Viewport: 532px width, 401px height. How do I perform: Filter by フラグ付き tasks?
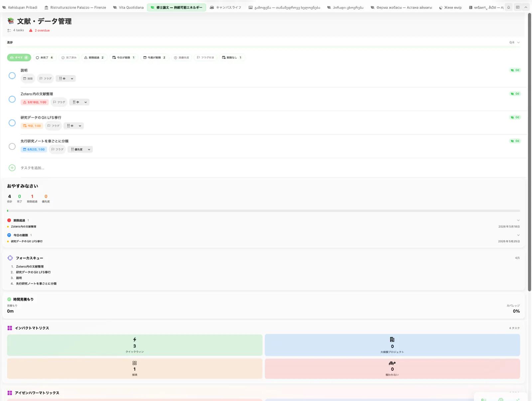click(205, 58)
